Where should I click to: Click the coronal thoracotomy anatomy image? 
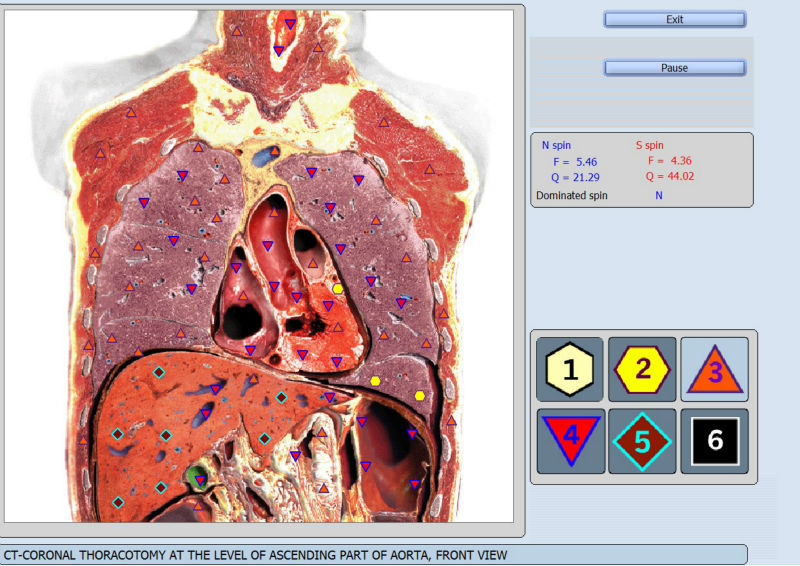pyautogui.click(x=259, y=266)
